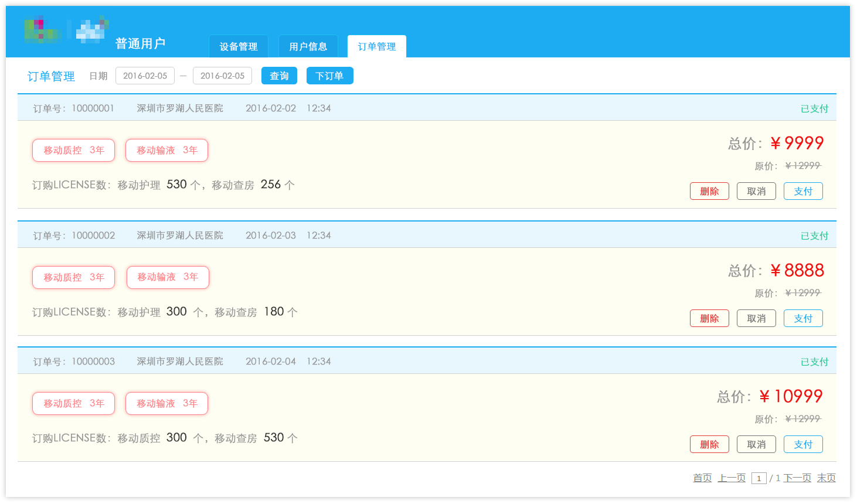Click order number 10000001 text
Screen dimensions: 857x504
93,108
